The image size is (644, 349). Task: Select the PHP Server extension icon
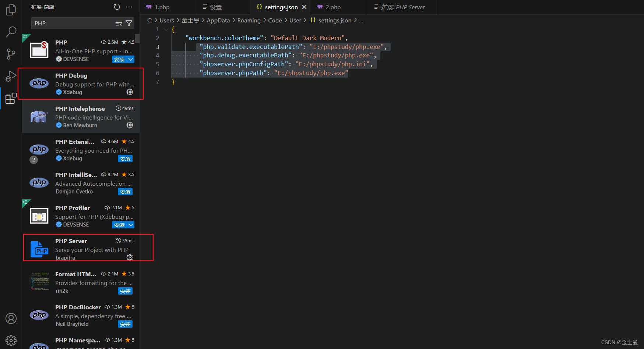point(39,249)
